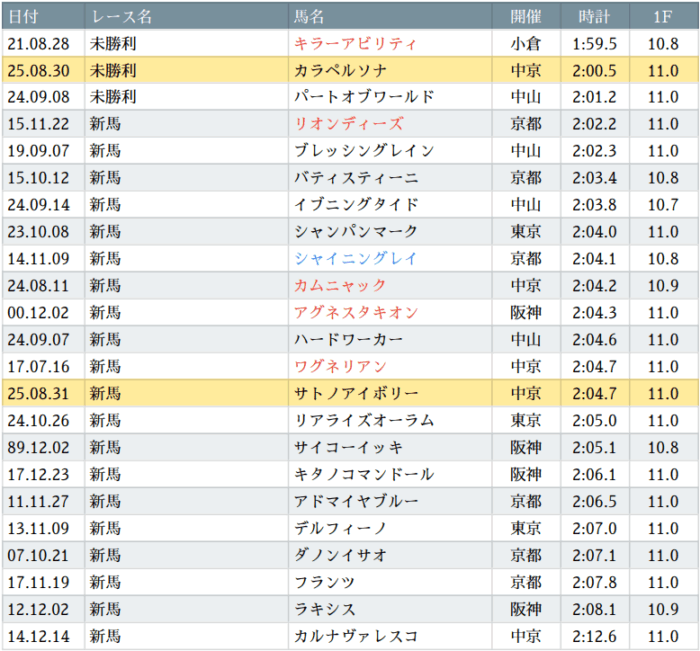The width and height of the screenshot is (700, 651).
Task: Click the 1F column header
Action: click(662, 17)
